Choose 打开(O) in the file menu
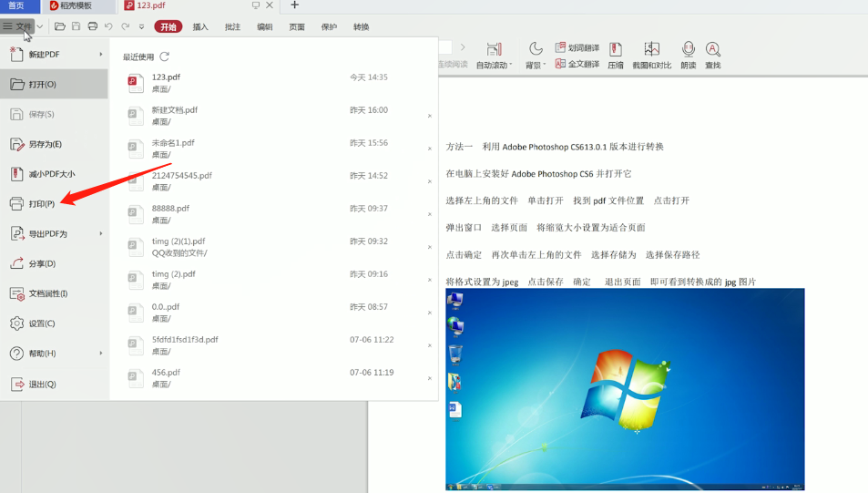 55,84
